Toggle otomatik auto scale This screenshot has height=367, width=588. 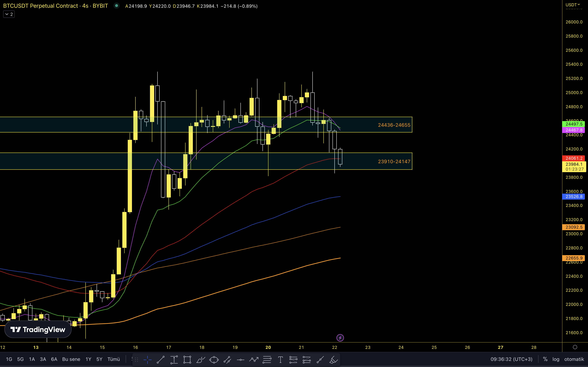(x=574, y=359)
